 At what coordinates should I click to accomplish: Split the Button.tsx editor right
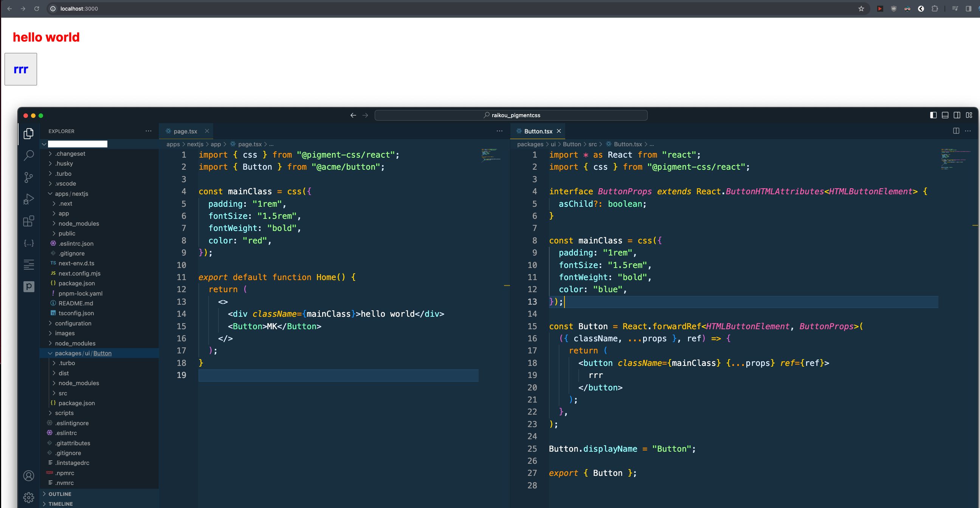(956, 131)
